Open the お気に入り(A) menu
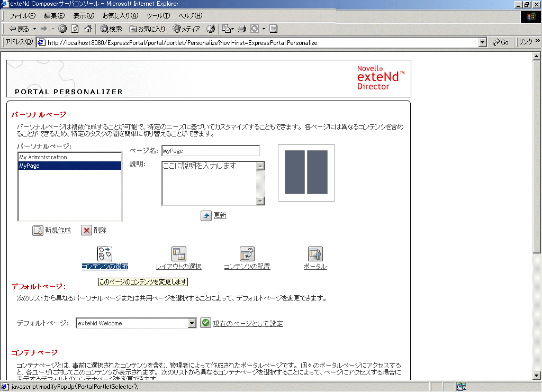 (x=120, y=16)
